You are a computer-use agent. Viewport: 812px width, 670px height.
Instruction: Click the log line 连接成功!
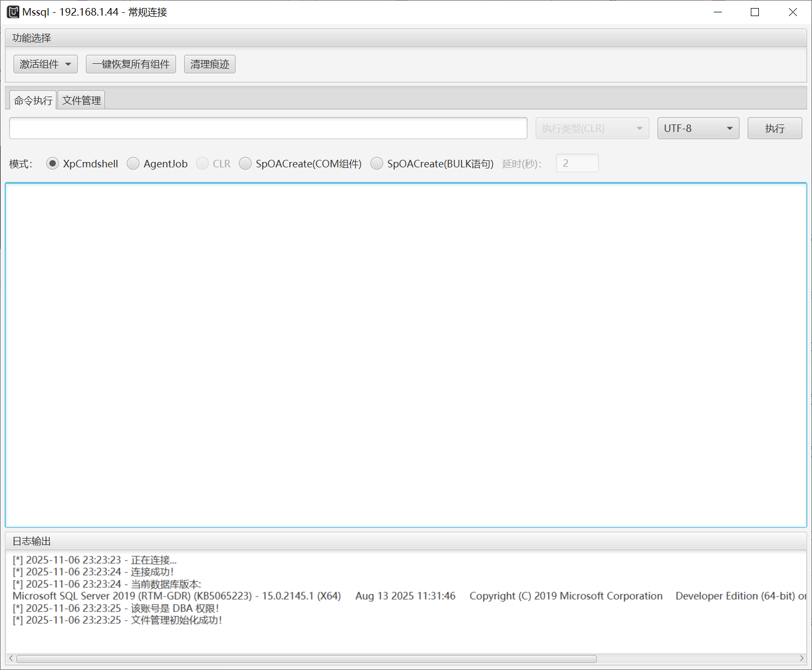point(93,572)
